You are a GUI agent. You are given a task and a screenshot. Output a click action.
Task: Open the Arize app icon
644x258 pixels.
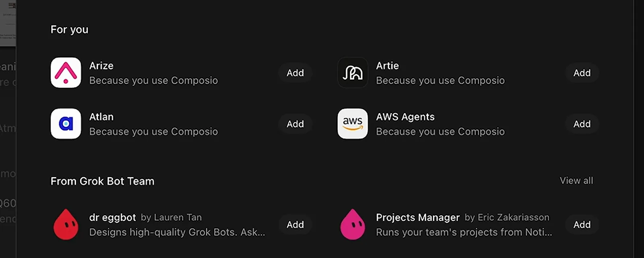66,73
